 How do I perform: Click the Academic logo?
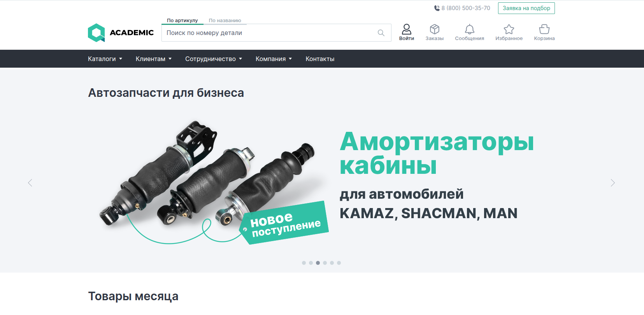(121, 33)
